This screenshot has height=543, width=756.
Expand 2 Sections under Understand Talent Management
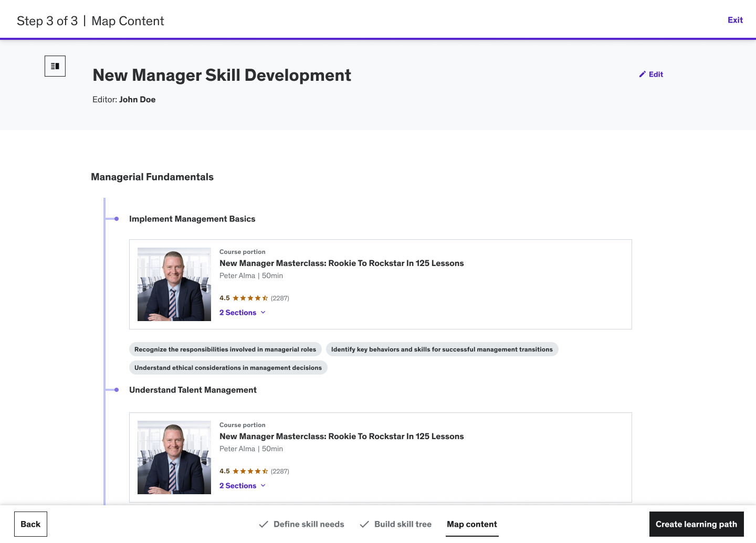(242, 486)
